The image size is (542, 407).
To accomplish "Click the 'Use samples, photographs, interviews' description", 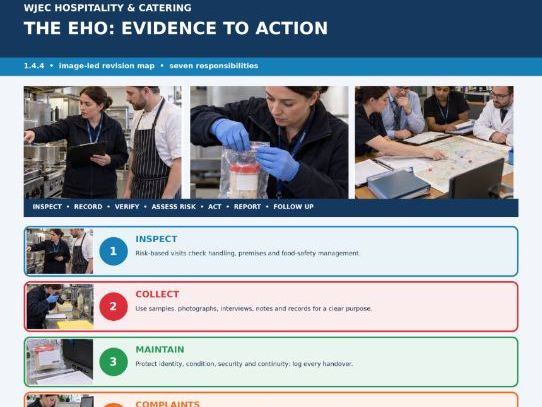I will pos(253,308).
